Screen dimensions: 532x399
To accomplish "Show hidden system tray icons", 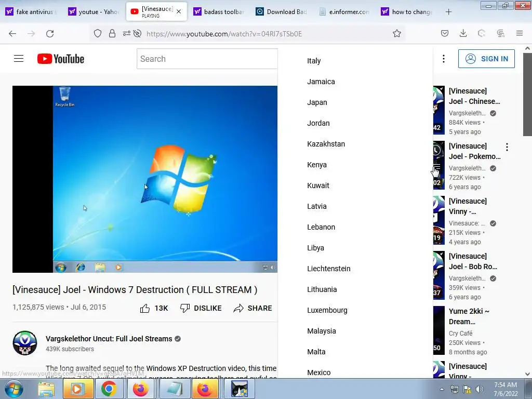I will click(x=442, y=389).
